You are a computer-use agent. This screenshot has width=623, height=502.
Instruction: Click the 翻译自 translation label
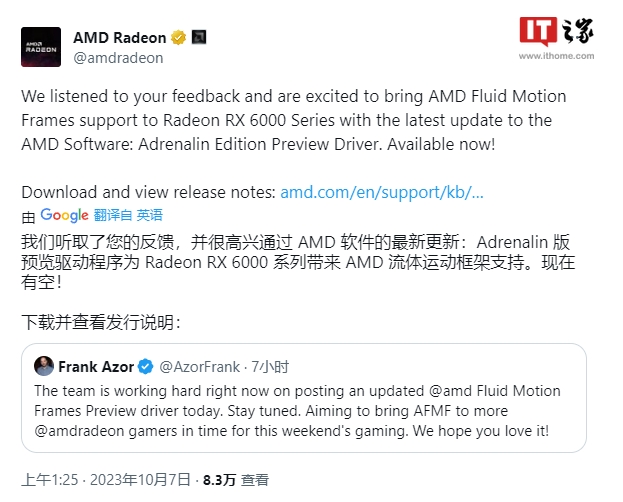(113, 215)
